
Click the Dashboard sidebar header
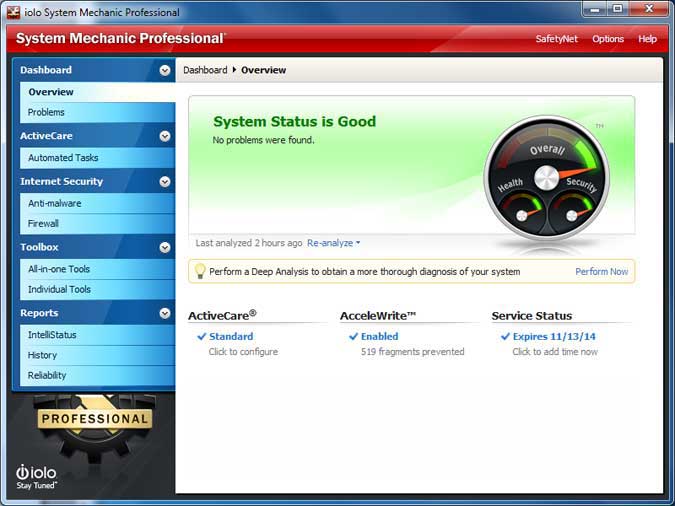[x=46, y=70]
